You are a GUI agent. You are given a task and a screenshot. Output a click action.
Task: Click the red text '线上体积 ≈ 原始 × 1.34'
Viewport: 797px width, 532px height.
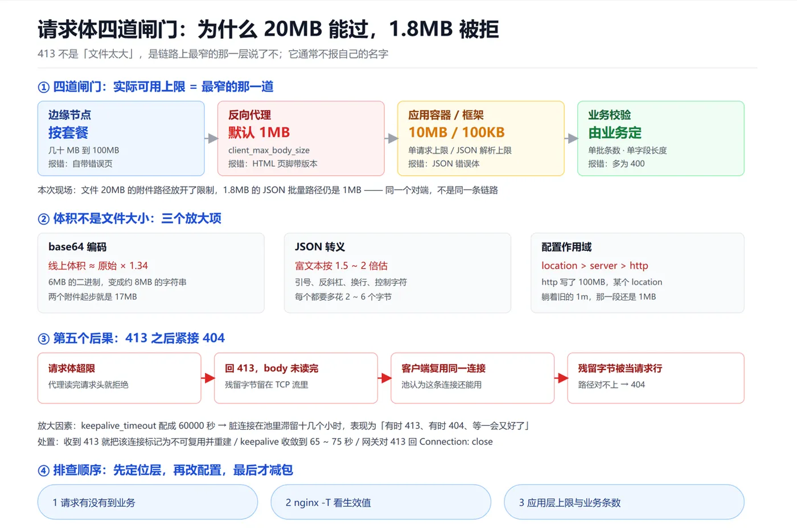pos(98,266)
